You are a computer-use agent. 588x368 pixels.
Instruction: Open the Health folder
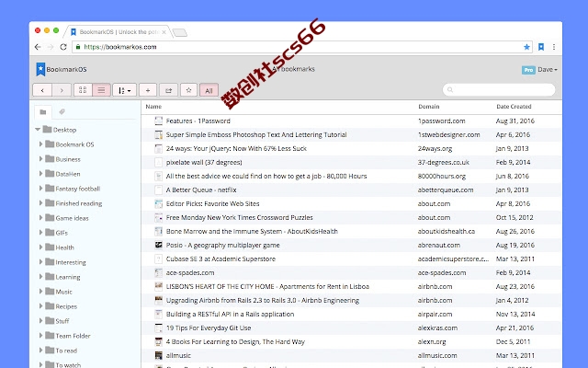point(60,247)
